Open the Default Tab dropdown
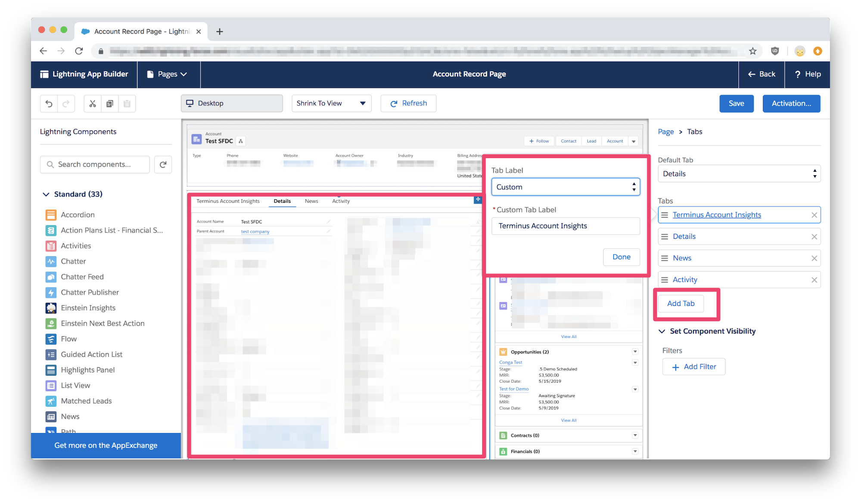861x504 pixels. [739, 174]
